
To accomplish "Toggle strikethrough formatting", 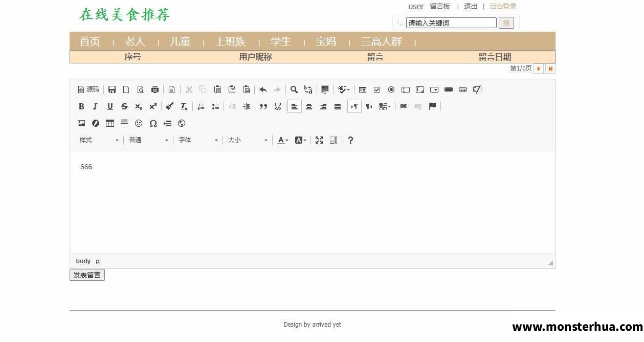I will point(124,106).
